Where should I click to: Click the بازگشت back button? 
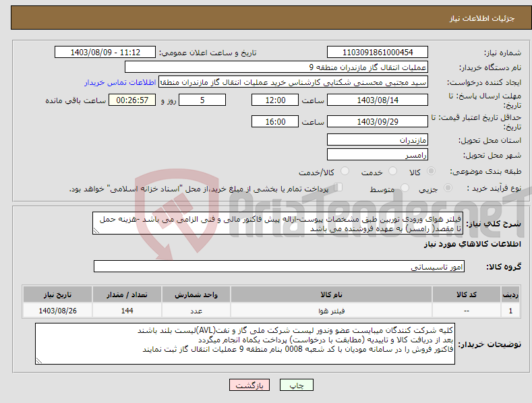coord(249,385)
